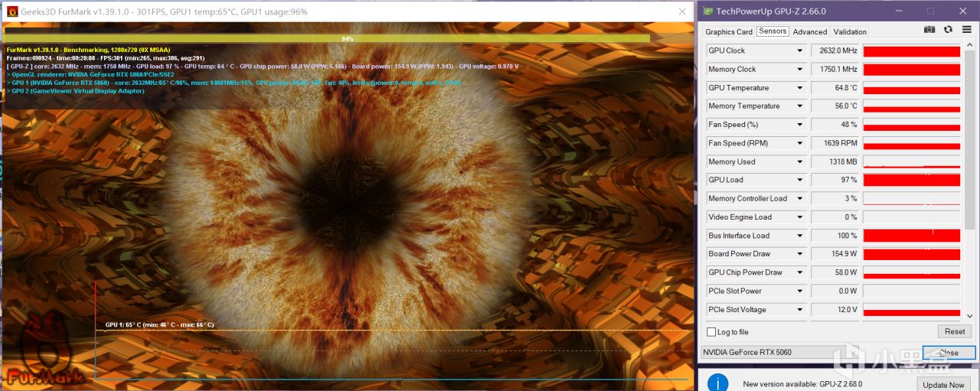980x391 pixels.
Task: Click the Update Now button
Action: click(944, 385)
